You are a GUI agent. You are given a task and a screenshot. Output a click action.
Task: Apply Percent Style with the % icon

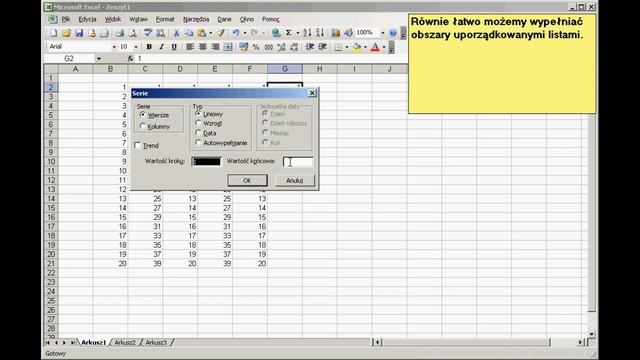coord(256,47)
